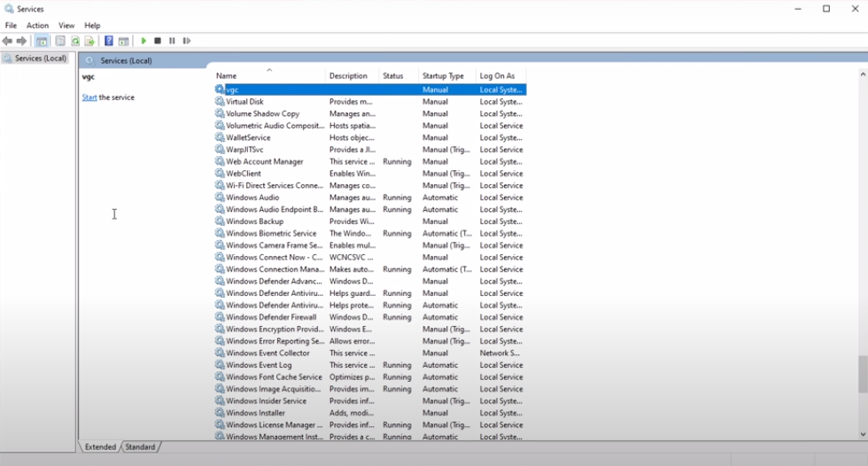Click the Back arrow in toolbar
The width and height of the screenshot is (868, 466).
7,41
